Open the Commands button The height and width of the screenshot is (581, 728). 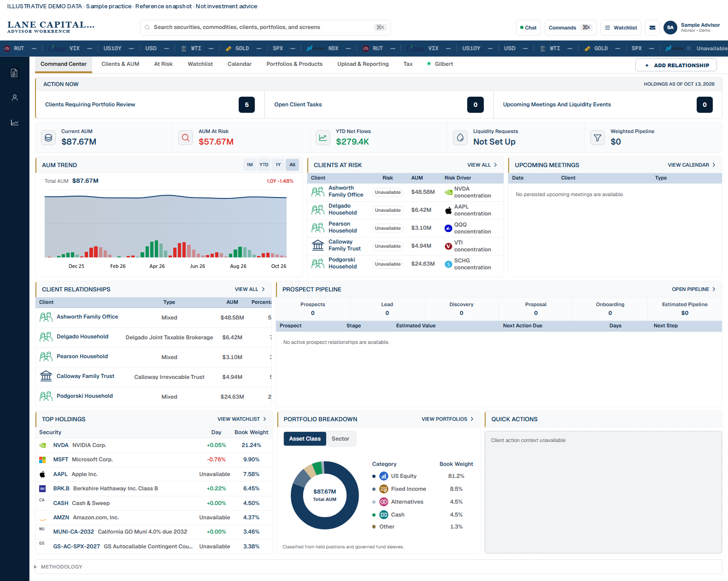coord(570,28)
